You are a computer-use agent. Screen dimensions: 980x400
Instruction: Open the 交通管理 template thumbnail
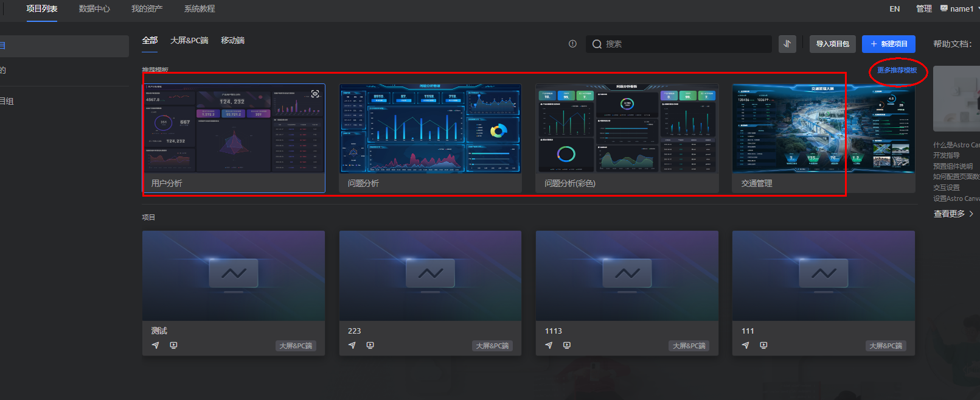824,128
